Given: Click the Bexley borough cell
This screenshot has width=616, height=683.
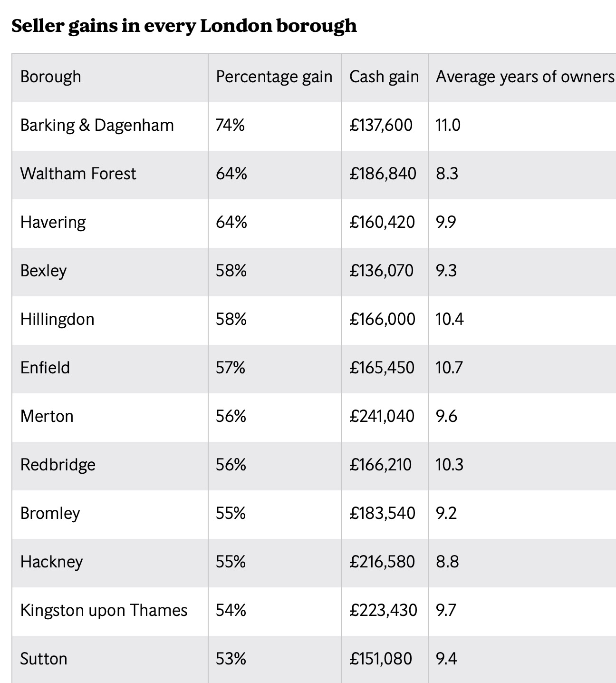Looking at the screenshot, I should coord(43,271).
